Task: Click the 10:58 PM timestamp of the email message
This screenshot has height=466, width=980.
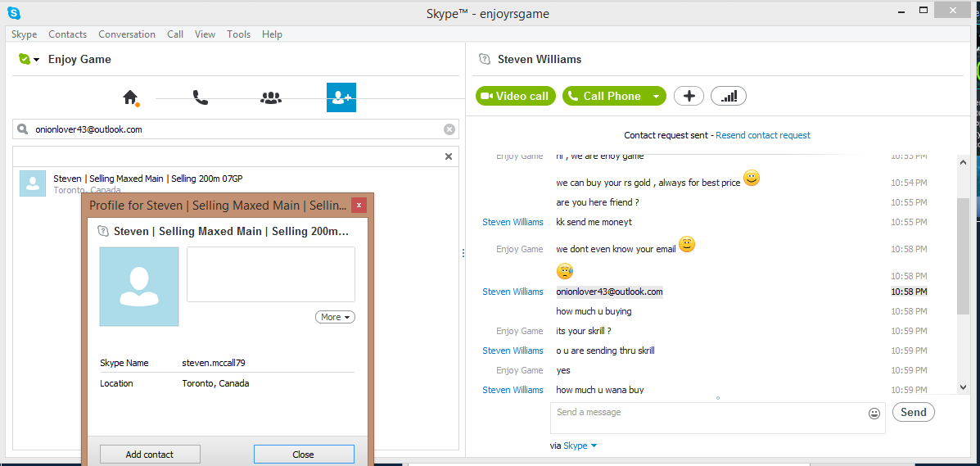Action: pyautogui.click(x=909, y=292)
